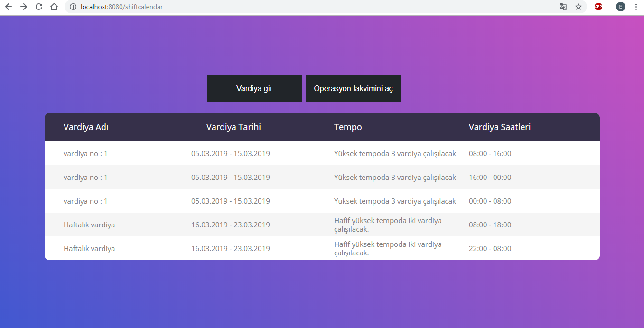Screen dimensions: 644x328
Task: Select vardiya no : 1 in 00:00 - 08:00 row
Action: click(85, 201)
